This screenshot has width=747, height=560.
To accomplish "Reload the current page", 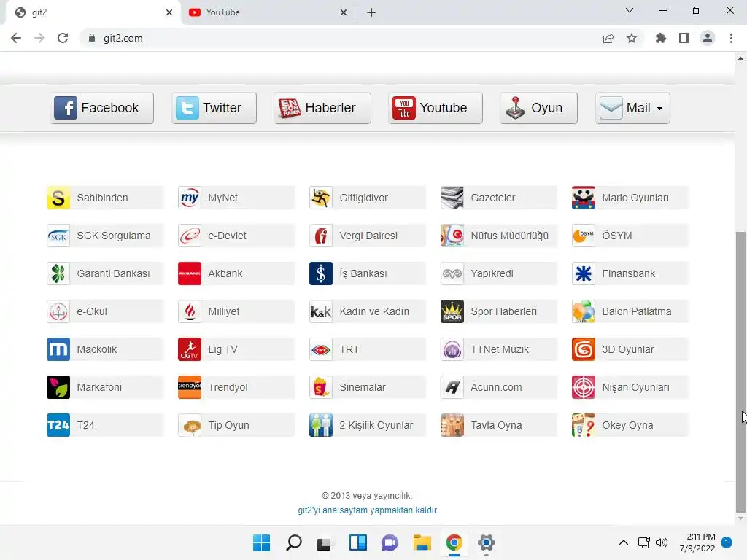I will [63, 38].
